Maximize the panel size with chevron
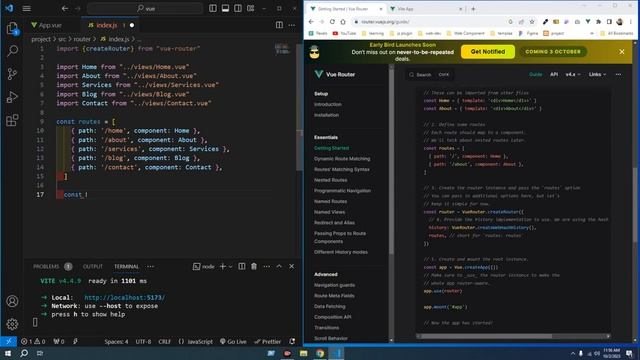Image resolution: width=640 pixels, height=360 pixels. [x=279, y=266]
